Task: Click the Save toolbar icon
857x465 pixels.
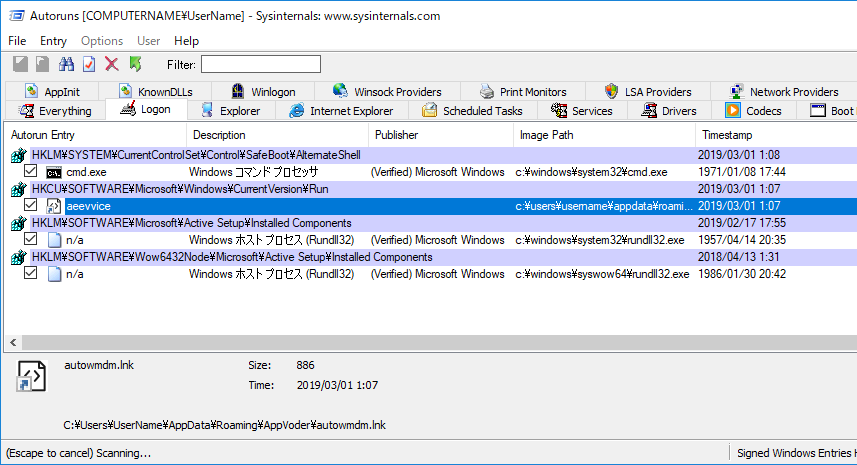Action: [43, 64]
